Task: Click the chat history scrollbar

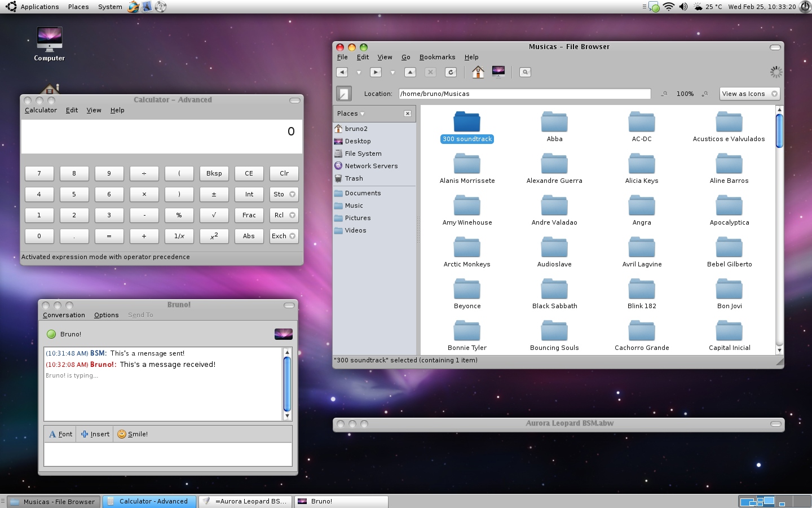Action: pyautogui.click(x=286, y=384)
